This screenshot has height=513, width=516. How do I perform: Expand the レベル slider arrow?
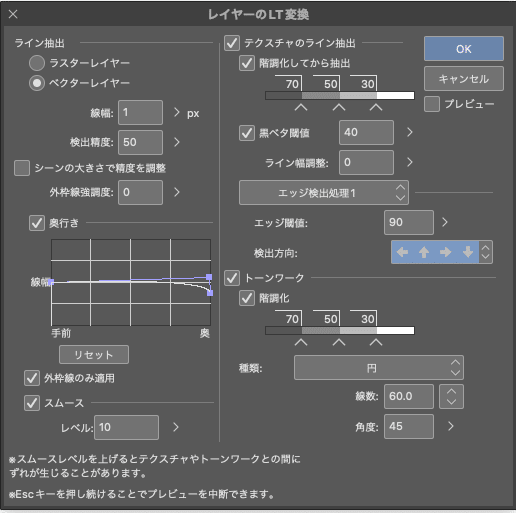coord(176,427)
